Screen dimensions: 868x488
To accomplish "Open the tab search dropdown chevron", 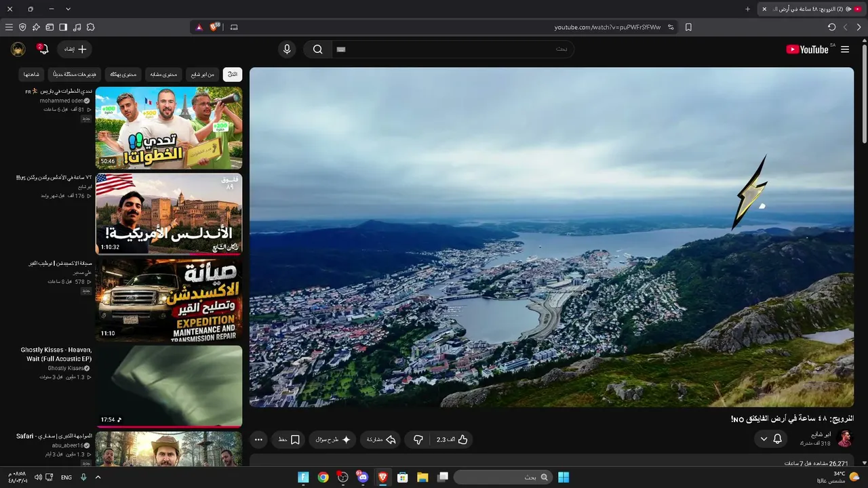I will (68, 9).
